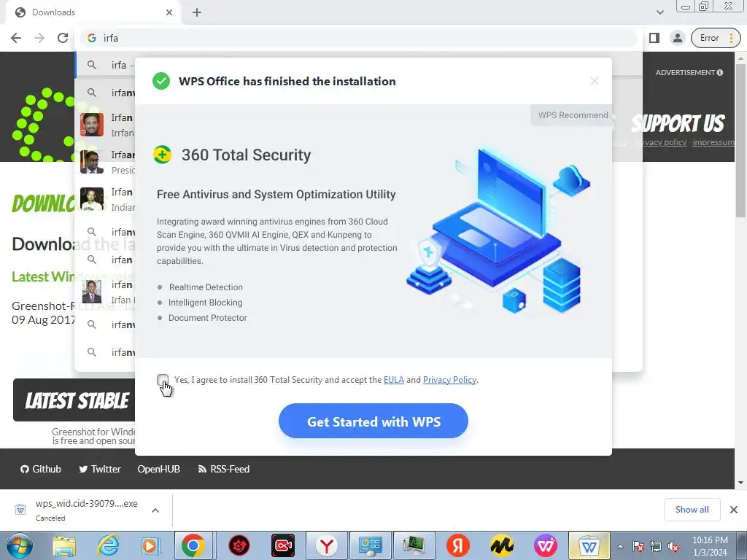Open the EULA link

393,379
